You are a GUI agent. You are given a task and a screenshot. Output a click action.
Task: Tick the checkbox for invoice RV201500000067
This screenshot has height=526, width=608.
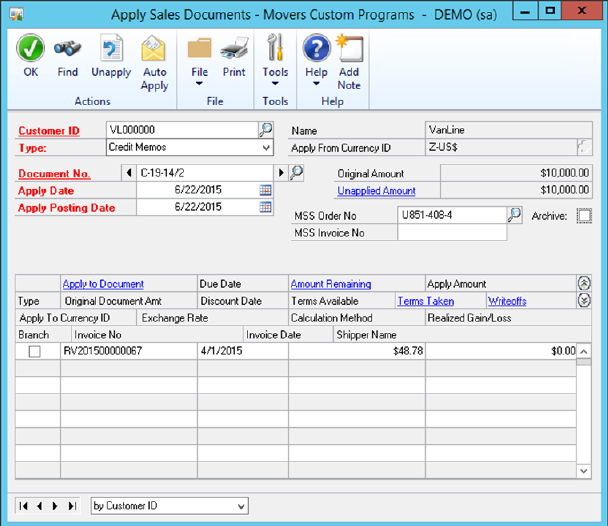pyautogui.click(x=35, y=351)
